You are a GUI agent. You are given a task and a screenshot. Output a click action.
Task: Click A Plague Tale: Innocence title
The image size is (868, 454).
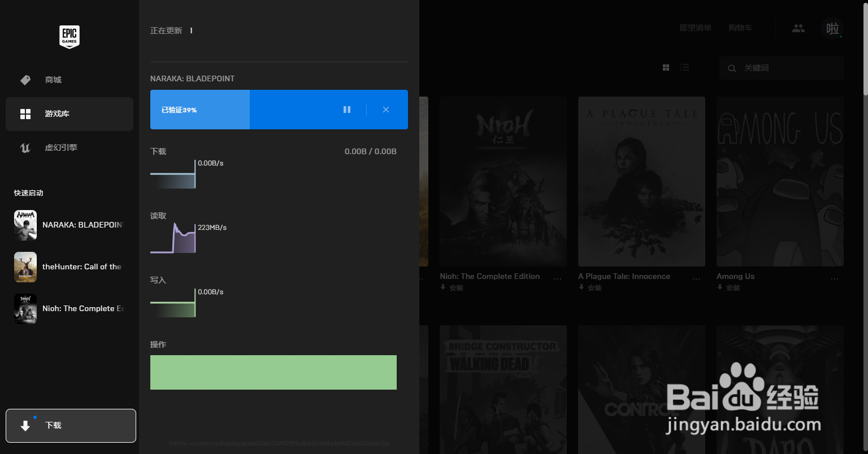click(624, 276)
